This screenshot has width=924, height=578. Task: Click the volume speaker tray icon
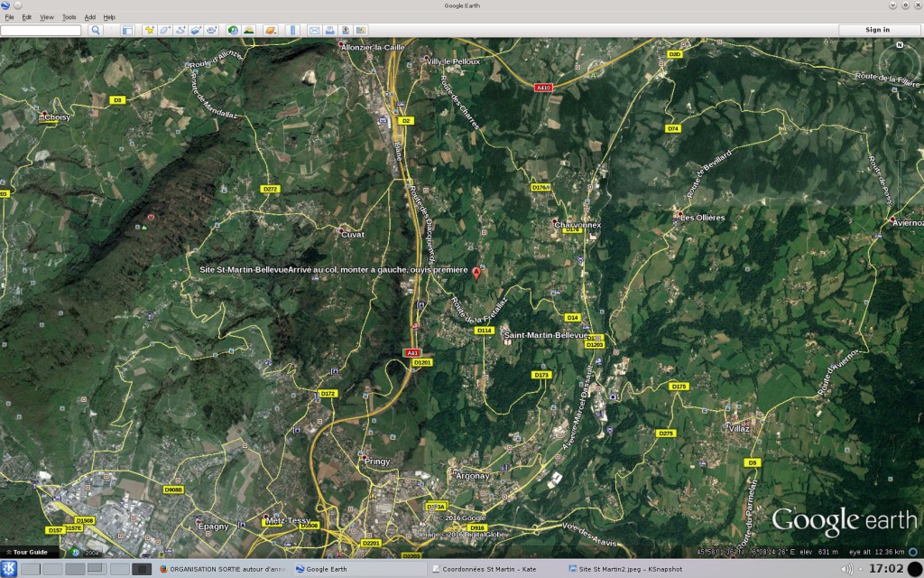click(846, 569)
